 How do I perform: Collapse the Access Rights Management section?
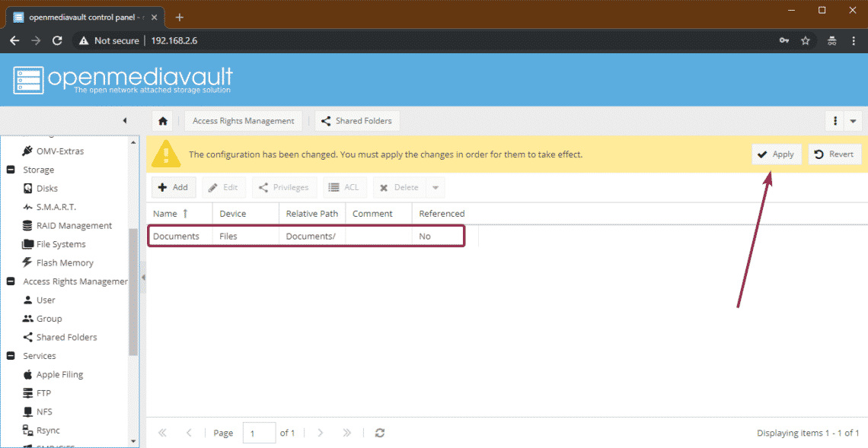click(x=11, y=281)
